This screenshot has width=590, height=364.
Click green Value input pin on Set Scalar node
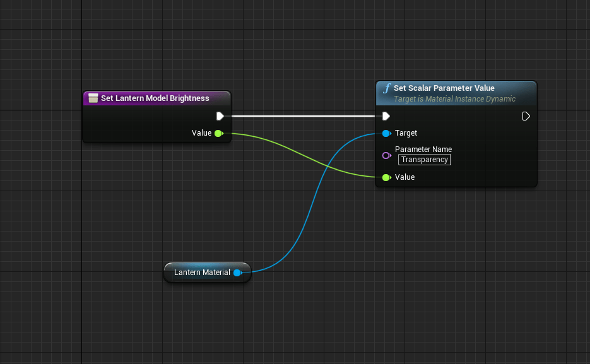point(386,177)
